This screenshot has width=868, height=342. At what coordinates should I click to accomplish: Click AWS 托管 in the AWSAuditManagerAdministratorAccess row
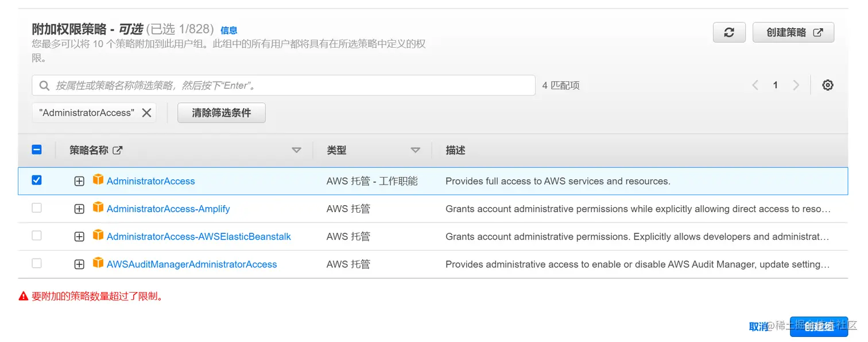[x=348, y=264]
